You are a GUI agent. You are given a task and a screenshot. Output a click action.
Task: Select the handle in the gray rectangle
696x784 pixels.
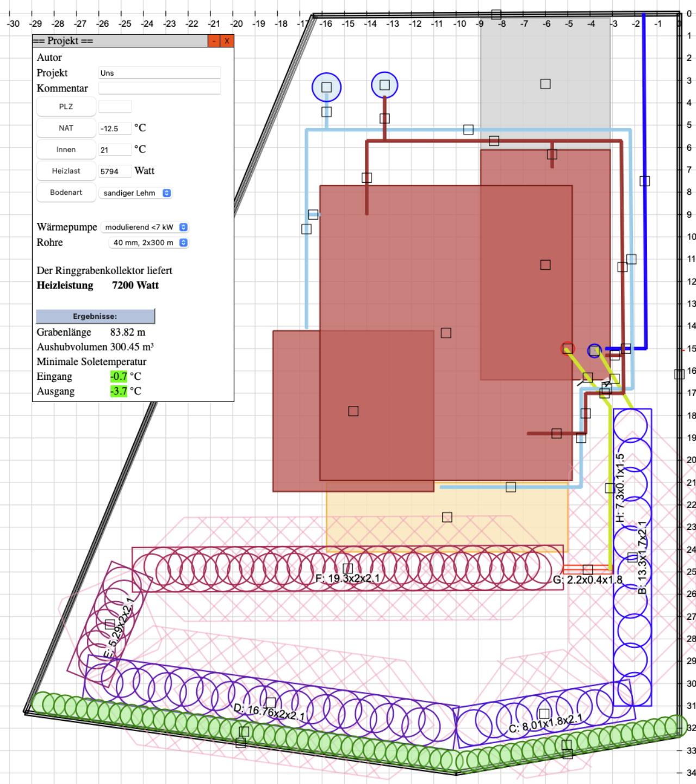(545, 84)
